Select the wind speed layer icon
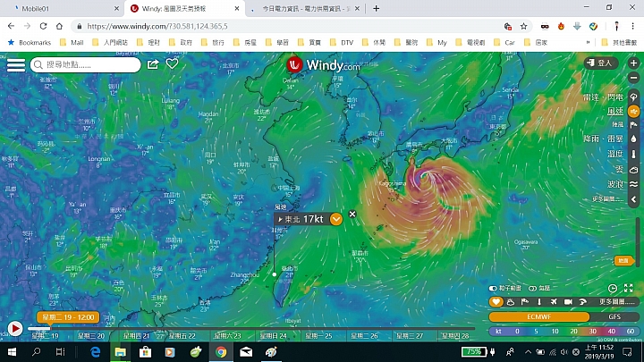This screenshot has width=644, height=362. 634,111
